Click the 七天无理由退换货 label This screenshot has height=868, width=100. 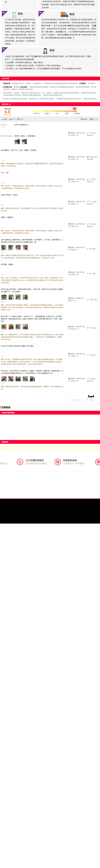(x=35, y=460)
